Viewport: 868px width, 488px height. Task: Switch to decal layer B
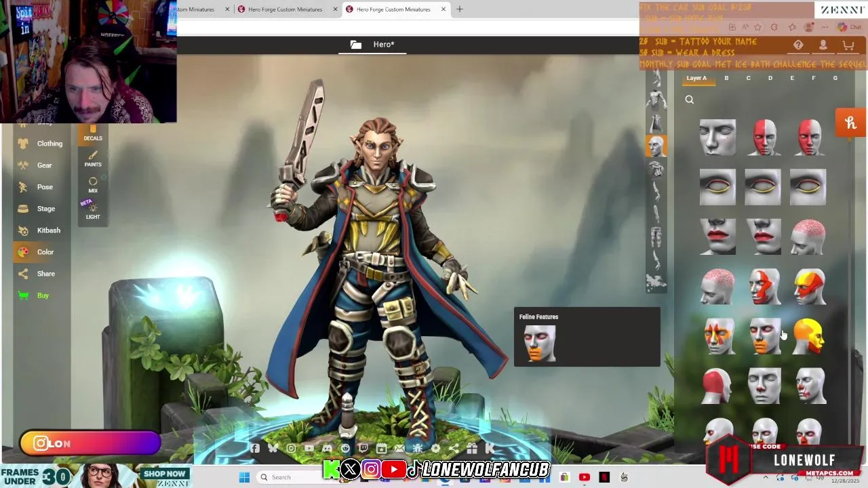point(726,78)
